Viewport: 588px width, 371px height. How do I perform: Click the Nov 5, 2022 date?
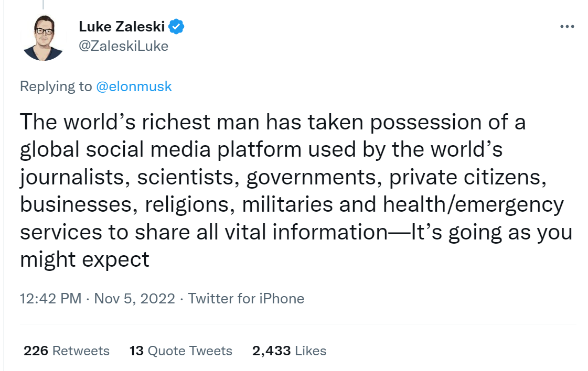pyautogui.click(x=134, y=299)
